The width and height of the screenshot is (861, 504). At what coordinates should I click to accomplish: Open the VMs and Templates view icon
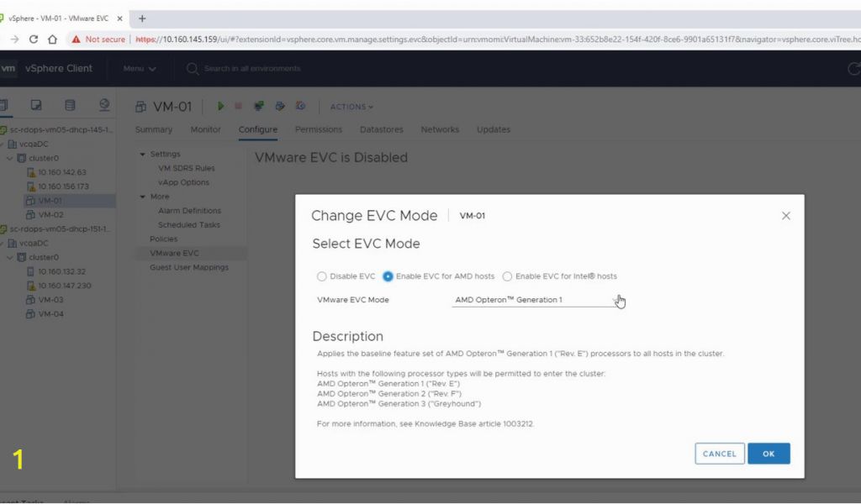(36, 105)
